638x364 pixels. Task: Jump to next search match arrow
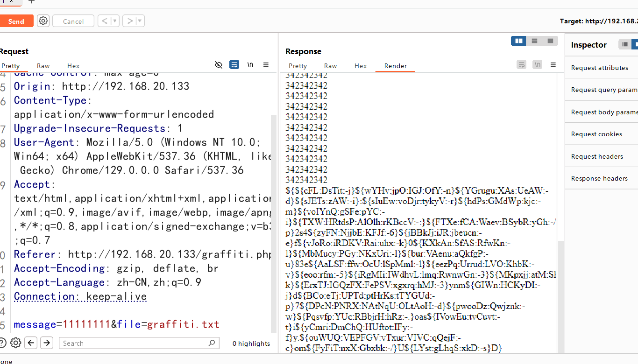click(x=47, y=343)
